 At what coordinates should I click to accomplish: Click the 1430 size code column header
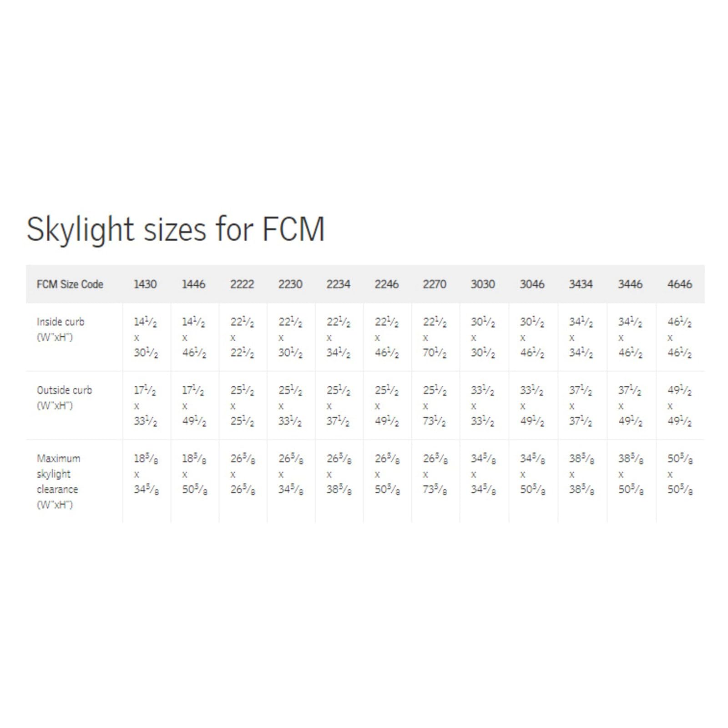(x=145, y=284)
